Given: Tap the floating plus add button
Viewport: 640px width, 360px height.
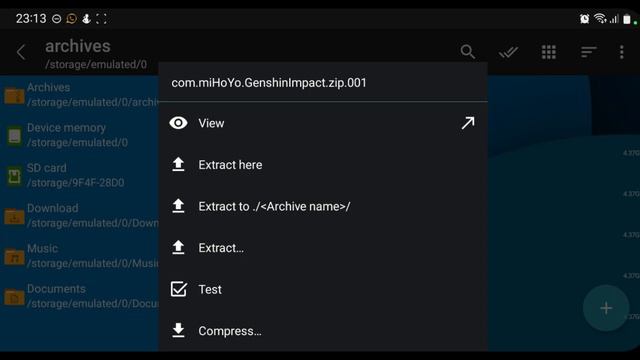Looking at the screenshot, I should click(606, 308).
